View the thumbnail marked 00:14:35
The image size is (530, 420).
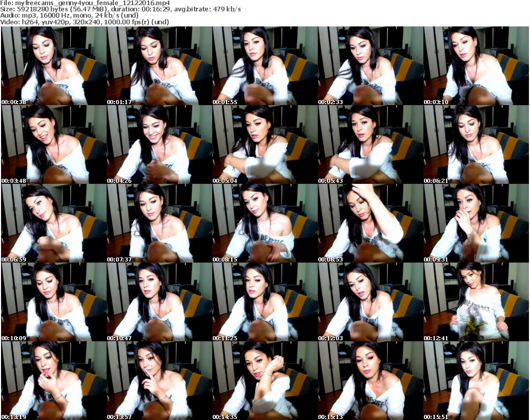[x=265, y=381]
